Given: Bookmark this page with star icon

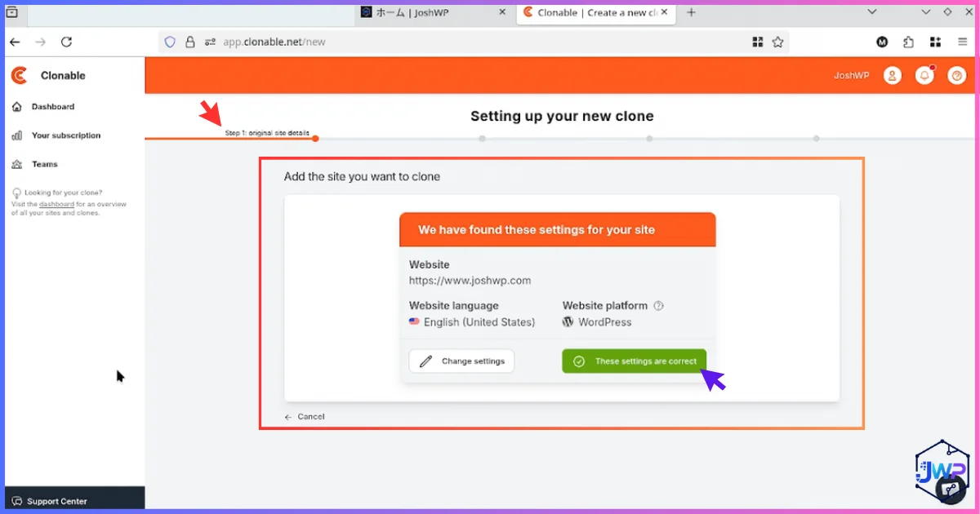Looking at the screenshot, I should click(x=777, y=42).
